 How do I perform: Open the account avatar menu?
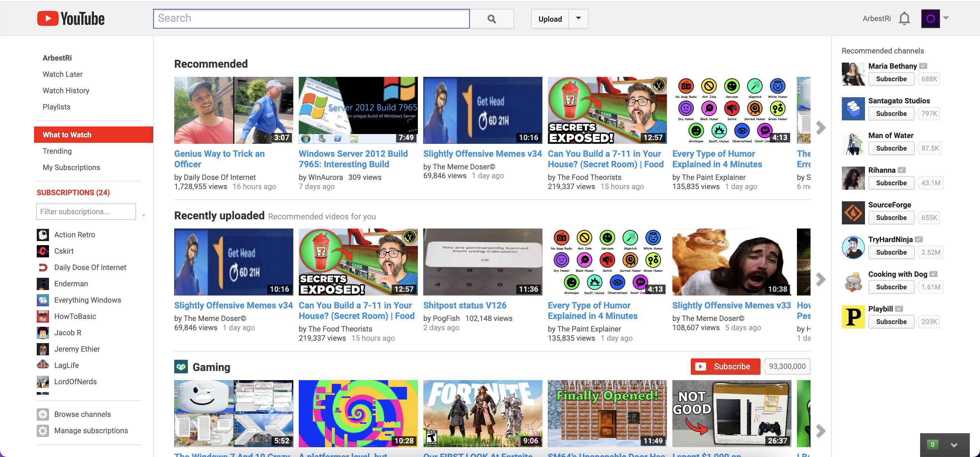point(930,19)
